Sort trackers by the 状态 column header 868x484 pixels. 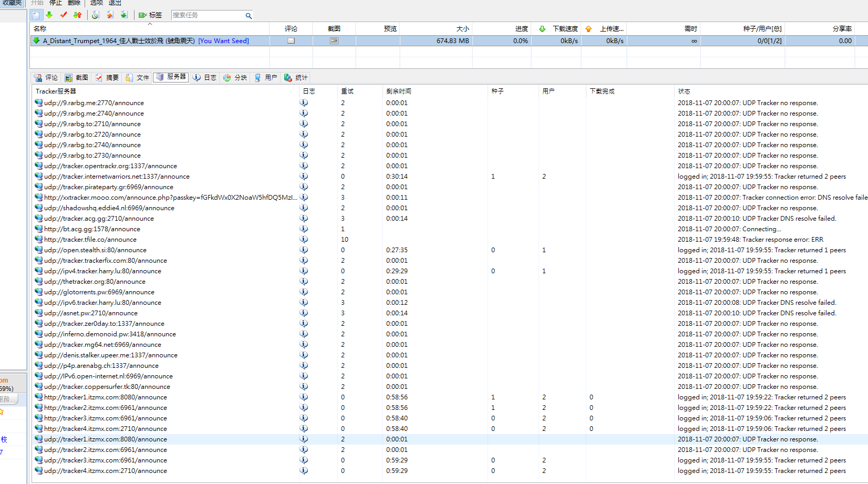(x=684, y=91)
